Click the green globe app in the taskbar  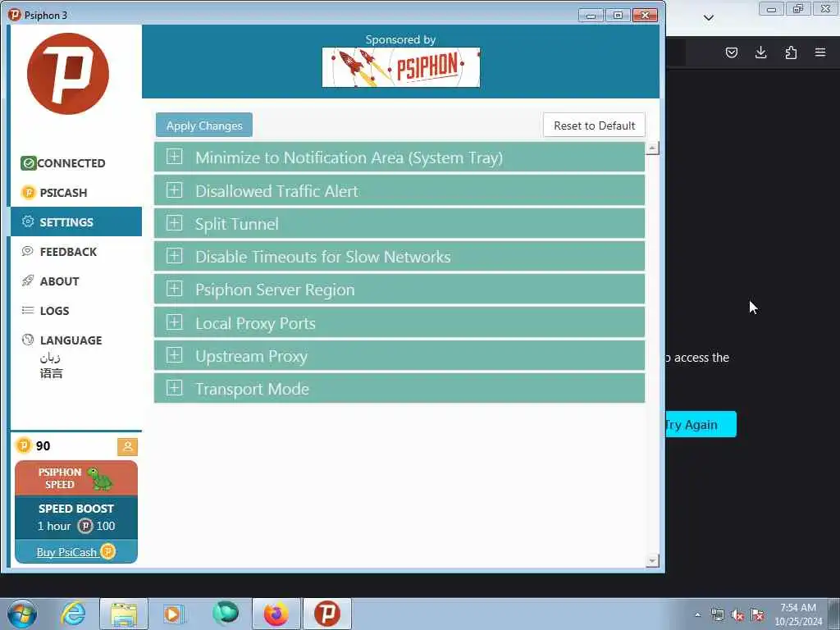[x=225, y=612]
